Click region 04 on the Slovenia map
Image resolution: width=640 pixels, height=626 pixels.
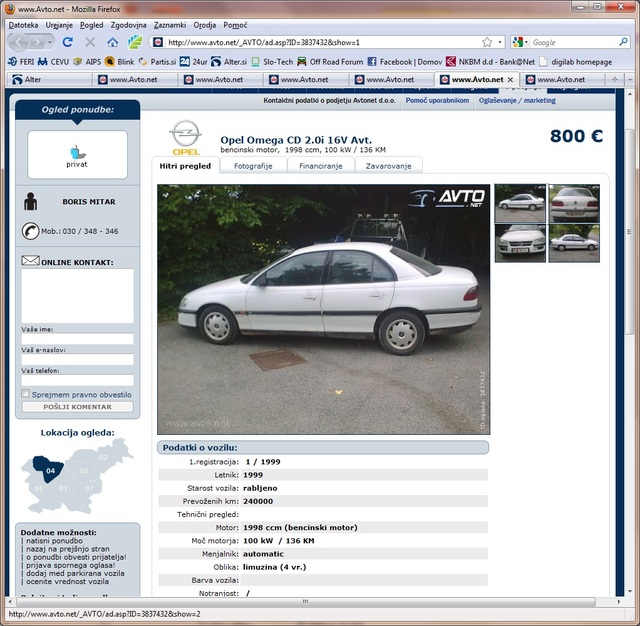click(x=48, y=469)
